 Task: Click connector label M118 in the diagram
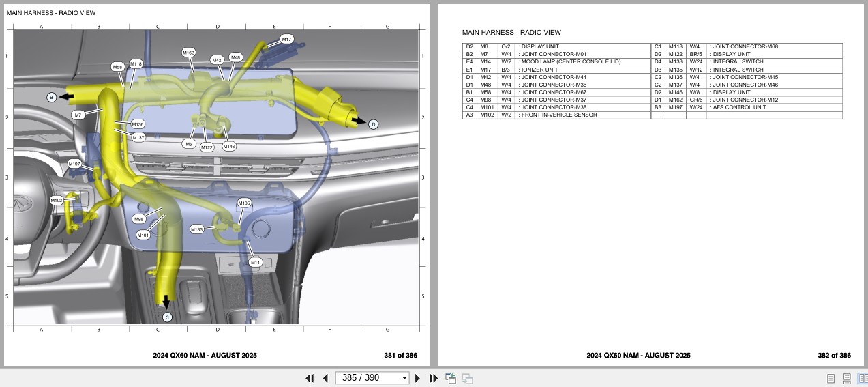click(136, 64)
